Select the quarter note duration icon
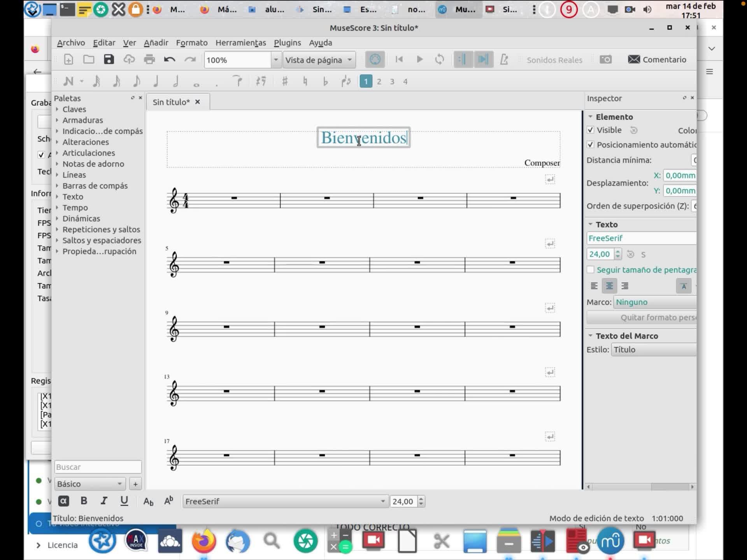The width and height of the screenshot is (747, 560). point(156,81)
